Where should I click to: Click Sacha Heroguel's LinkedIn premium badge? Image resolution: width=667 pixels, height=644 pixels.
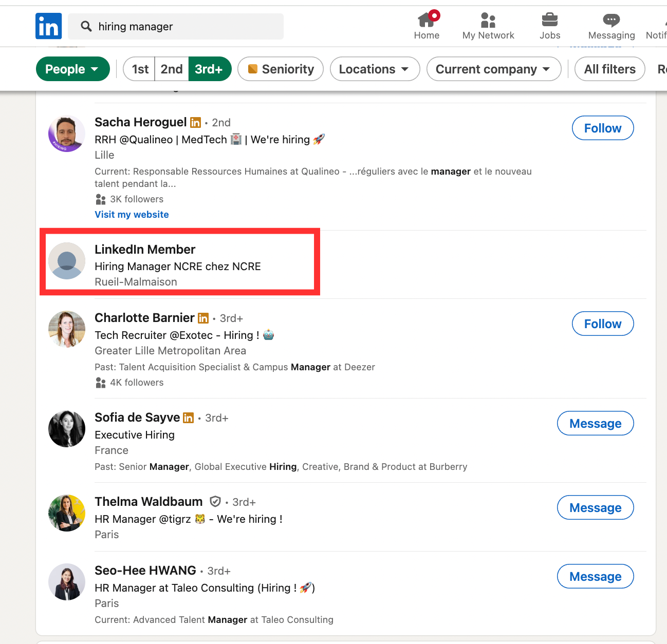point(195,122)
